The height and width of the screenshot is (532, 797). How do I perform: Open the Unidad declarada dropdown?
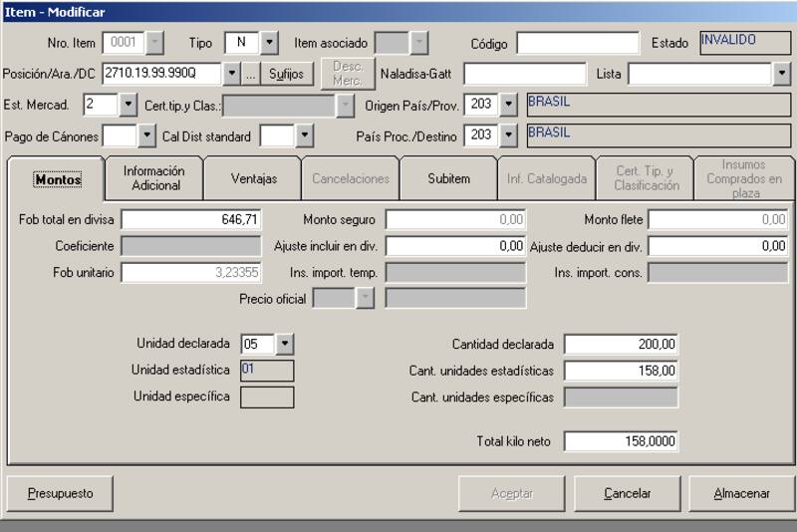coord(285,344)
